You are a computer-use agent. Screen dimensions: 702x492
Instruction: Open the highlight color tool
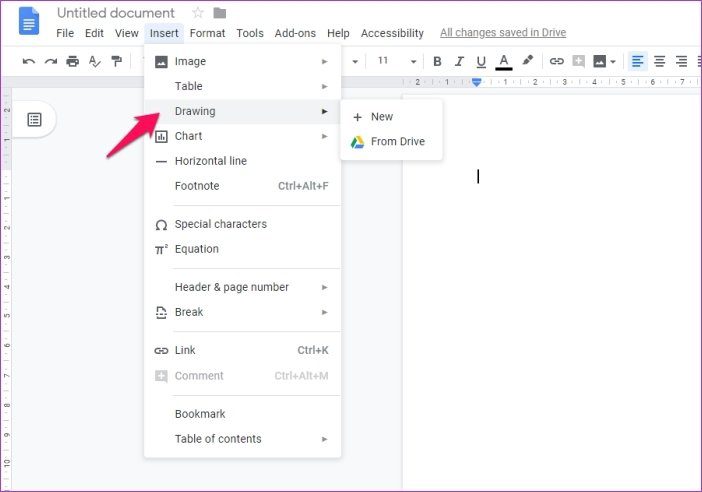(528, 60)
